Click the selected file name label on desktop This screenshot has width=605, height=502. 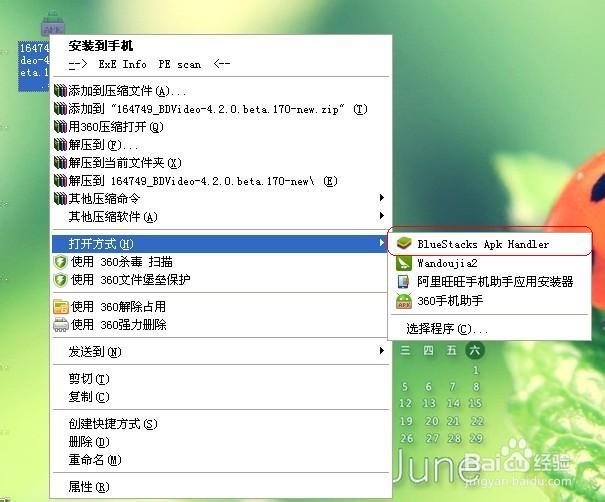coord(34,66)
